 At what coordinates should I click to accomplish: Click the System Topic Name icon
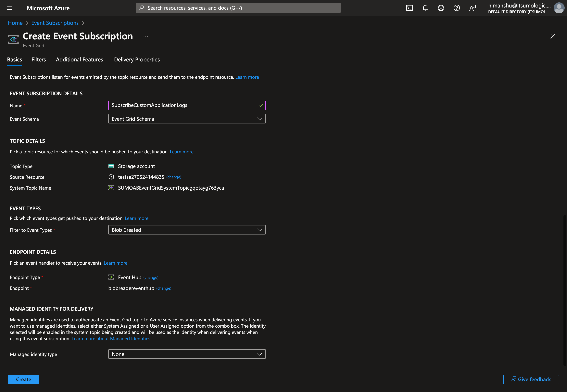111,187
